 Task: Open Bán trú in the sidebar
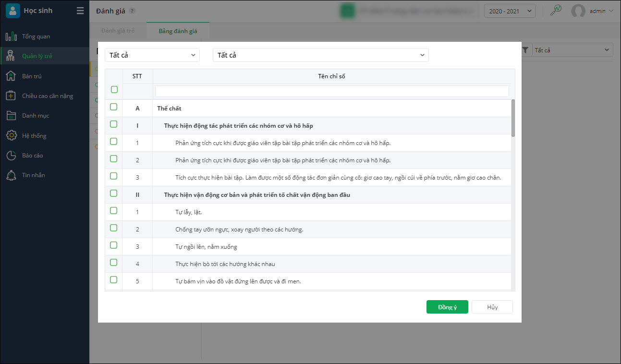coord(45,76)
